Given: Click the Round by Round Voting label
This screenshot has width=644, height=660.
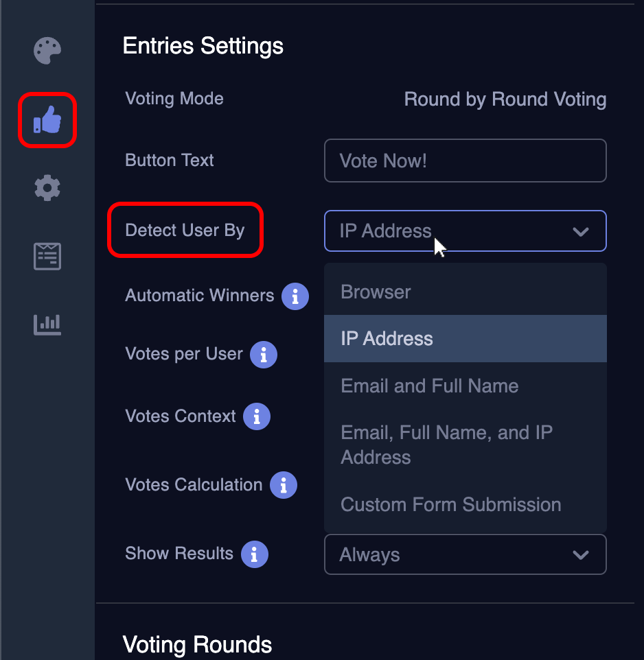Looking at the screenshot, I should tap(505, 99).
